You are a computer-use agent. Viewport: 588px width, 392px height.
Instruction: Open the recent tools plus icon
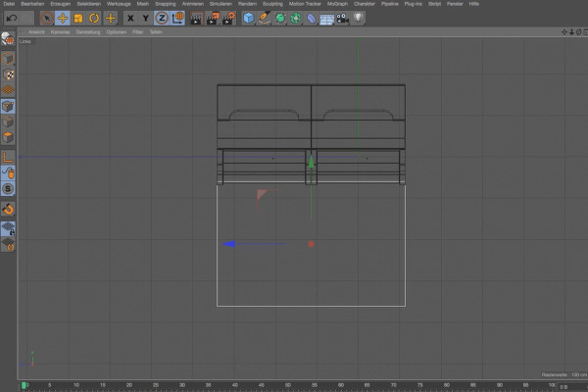coord(110,18)
